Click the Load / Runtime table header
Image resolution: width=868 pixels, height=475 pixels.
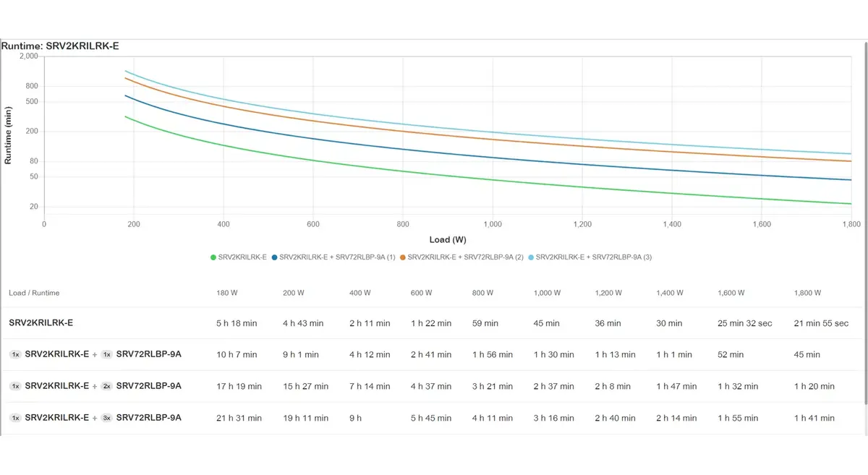[x=34, y=293]
